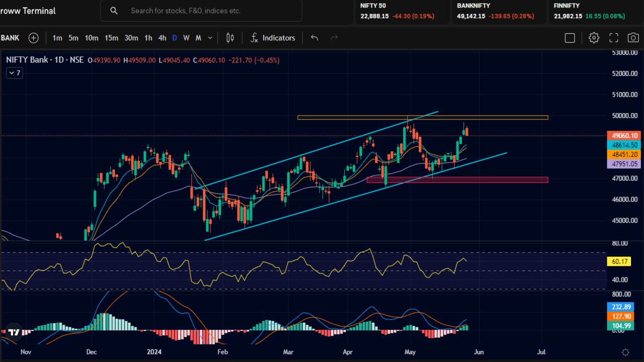The image size is (644, 362).
Task: Click the 48451.20 moving average label
Action: click(624, 154)
